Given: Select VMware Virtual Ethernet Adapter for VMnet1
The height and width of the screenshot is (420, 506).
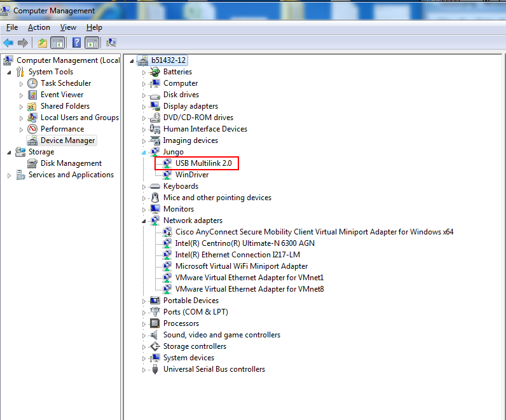Looking at the screenshot, I should (249, 278).
